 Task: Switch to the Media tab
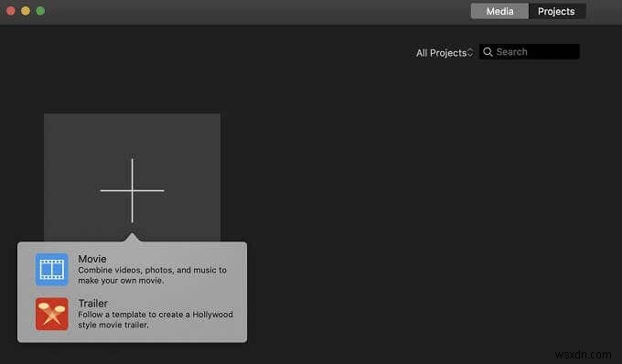point(499,11)
